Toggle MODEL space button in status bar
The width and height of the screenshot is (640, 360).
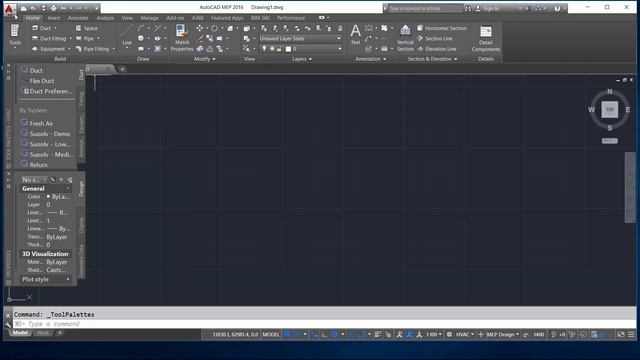click(271, 334)
